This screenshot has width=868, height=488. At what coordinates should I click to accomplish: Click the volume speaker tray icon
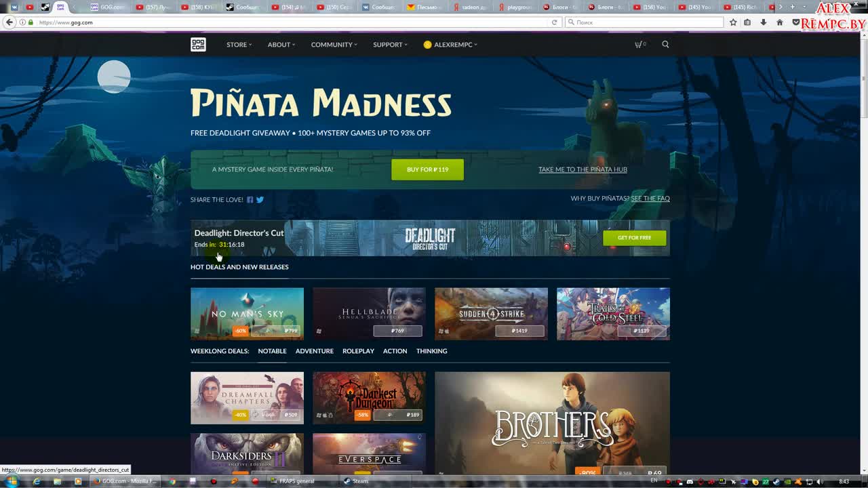coord(821,481)
